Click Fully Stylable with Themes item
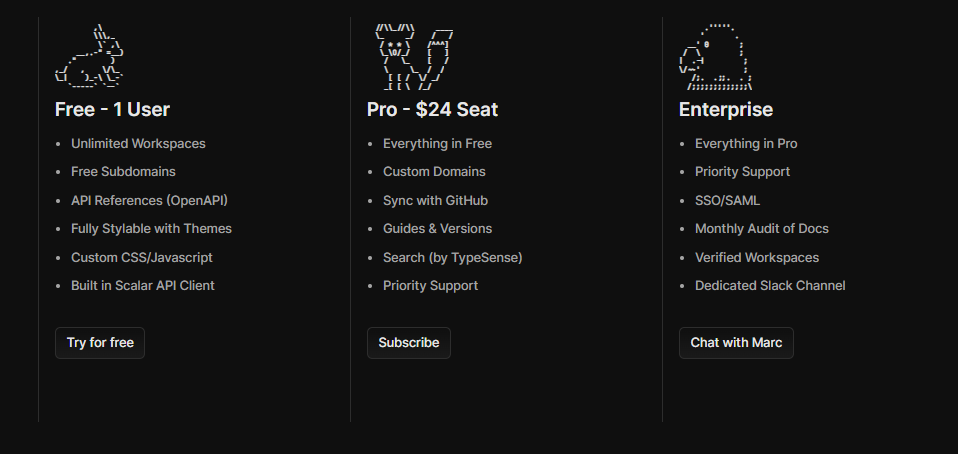 click(152, 229)
